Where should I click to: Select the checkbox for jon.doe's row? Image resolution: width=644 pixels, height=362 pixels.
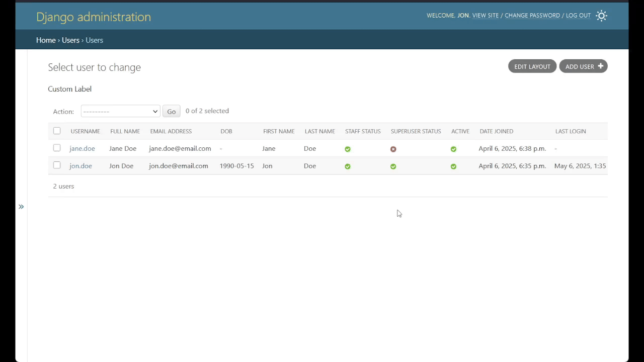pyautogui.click(x=57, y=165)
